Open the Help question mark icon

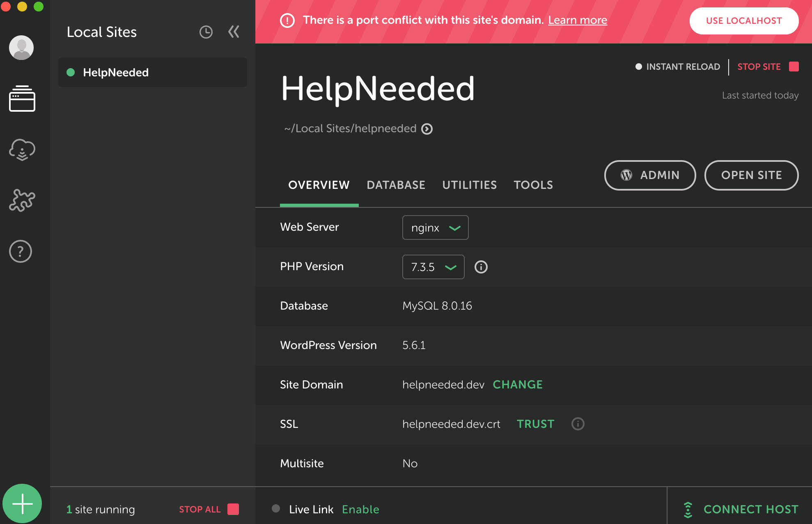coord(21,251)
